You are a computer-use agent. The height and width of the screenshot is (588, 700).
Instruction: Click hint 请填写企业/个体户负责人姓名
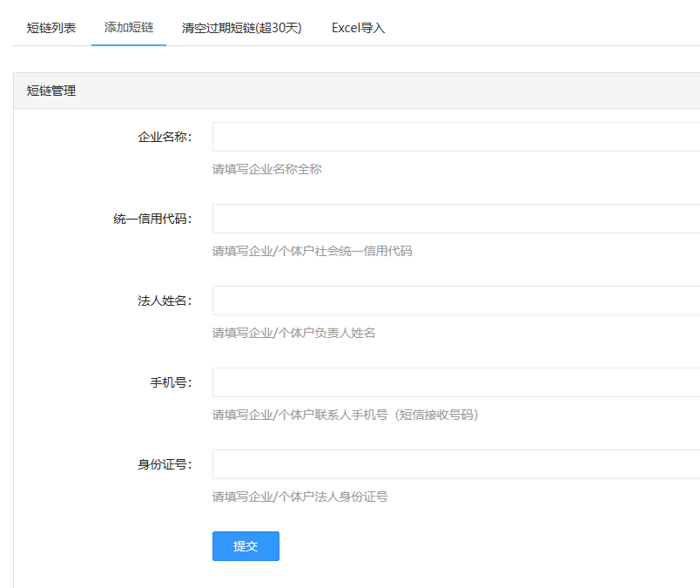coord(293,333)
